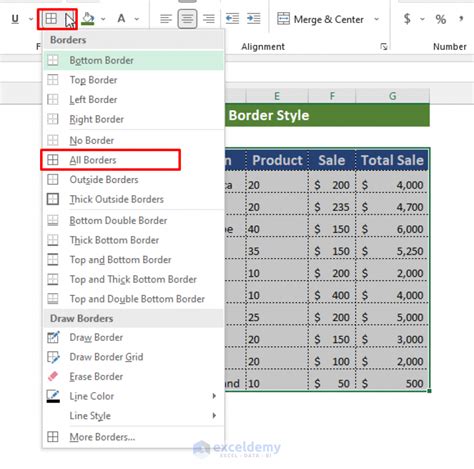This screenshot has width=474, height=469.
Task: Click the Total Sale header cell
Action: [392, 160]
